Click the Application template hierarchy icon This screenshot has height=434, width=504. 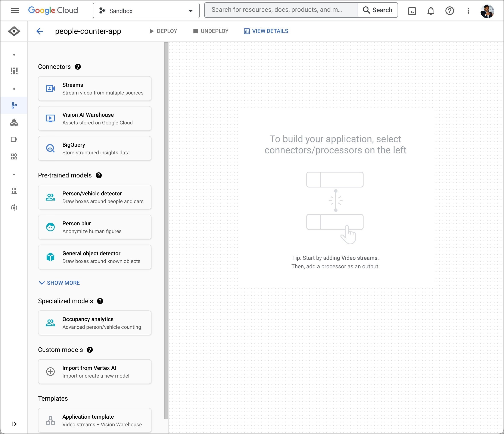[50, 420]
